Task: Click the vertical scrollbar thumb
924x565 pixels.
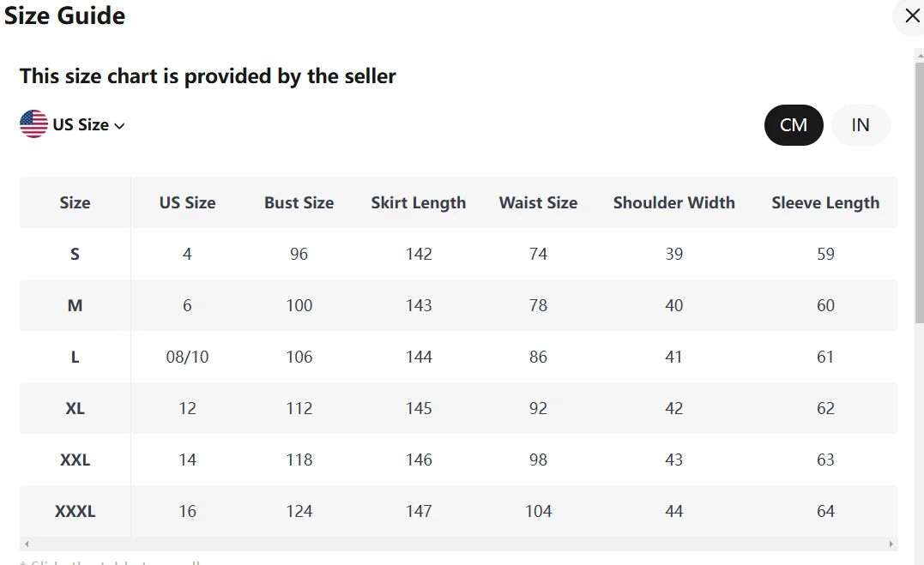Action: click(x=919, y=189)
